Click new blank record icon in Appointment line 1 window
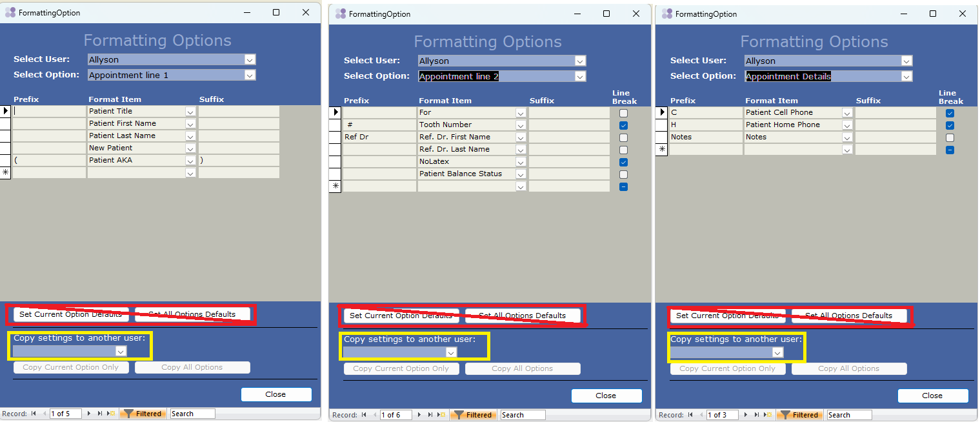This screenshot has height=422, width=980. 111,414
